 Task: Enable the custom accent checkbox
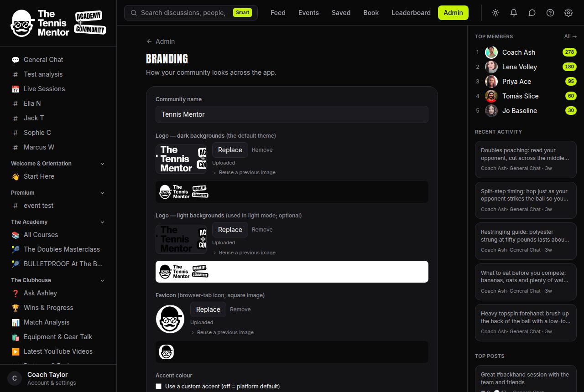pos(159,386)
